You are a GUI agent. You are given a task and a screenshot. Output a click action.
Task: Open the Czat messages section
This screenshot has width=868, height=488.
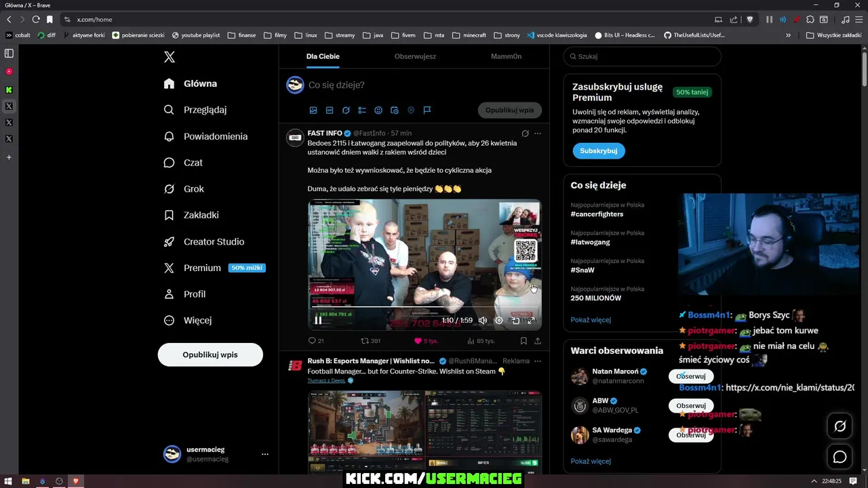183,163
